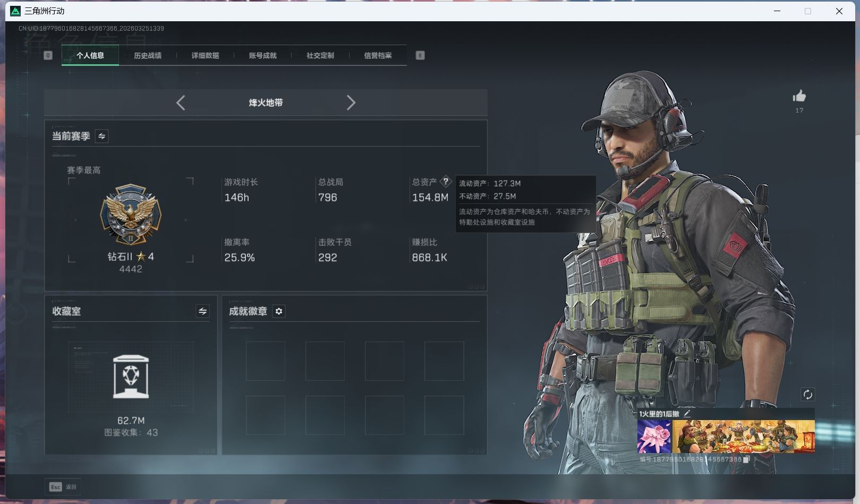Open the 社交定制 tab
The image size is (860, 504).
(x=320, y=55)
